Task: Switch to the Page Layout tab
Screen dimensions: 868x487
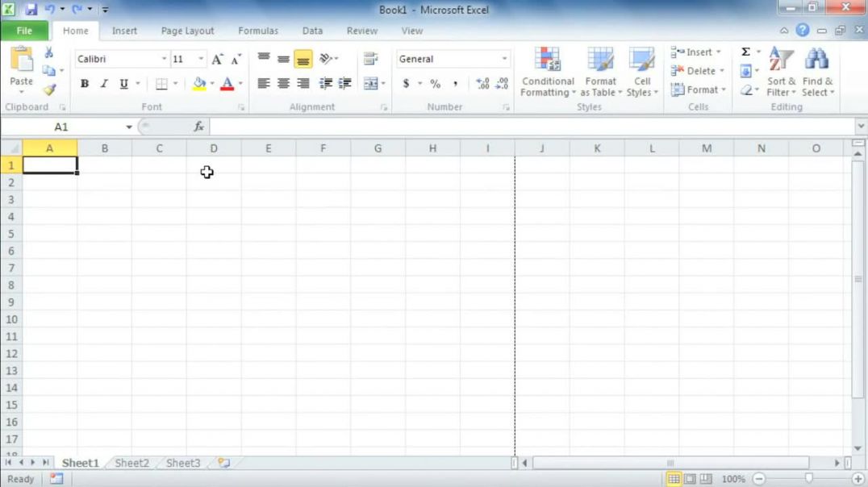Action: point(188,31)
